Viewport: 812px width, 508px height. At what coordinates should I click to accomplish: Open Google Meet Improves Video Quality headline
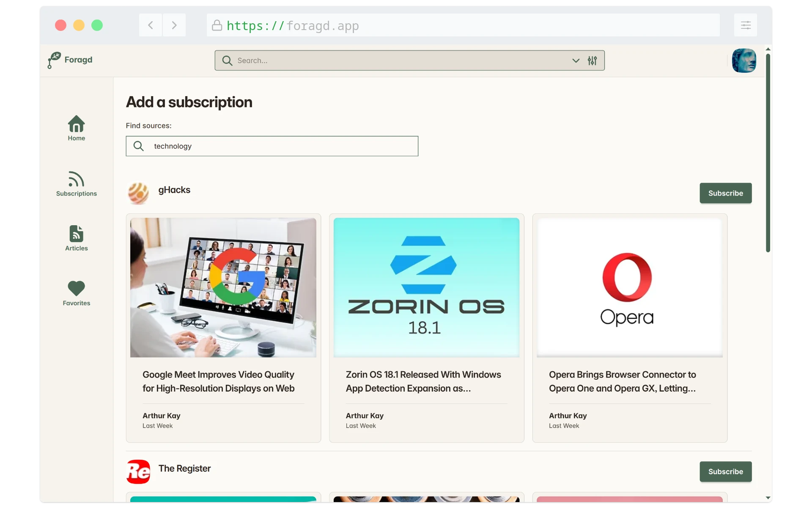coord(219,381)
